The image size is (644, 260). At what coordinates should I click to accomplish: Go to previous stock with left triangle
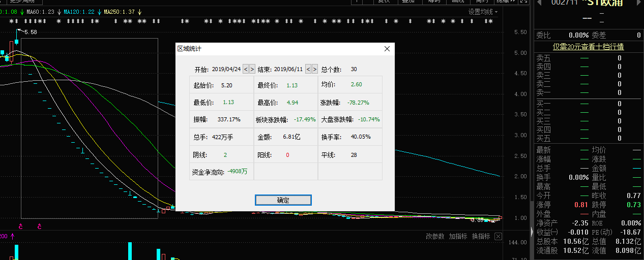pyautogui.click(x=540, y=2)
